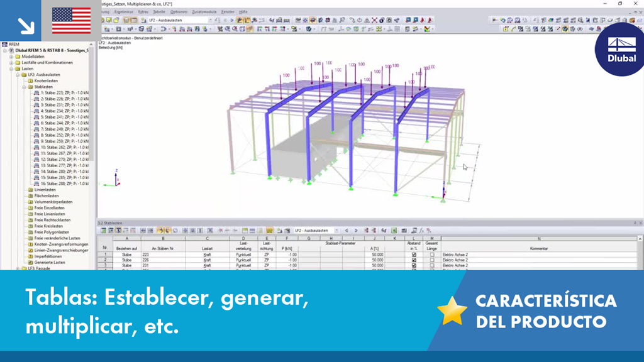644x362 pixels.
Task: Click the Generierte Lasten folder icon in navigator
Action: click(30, 262)
